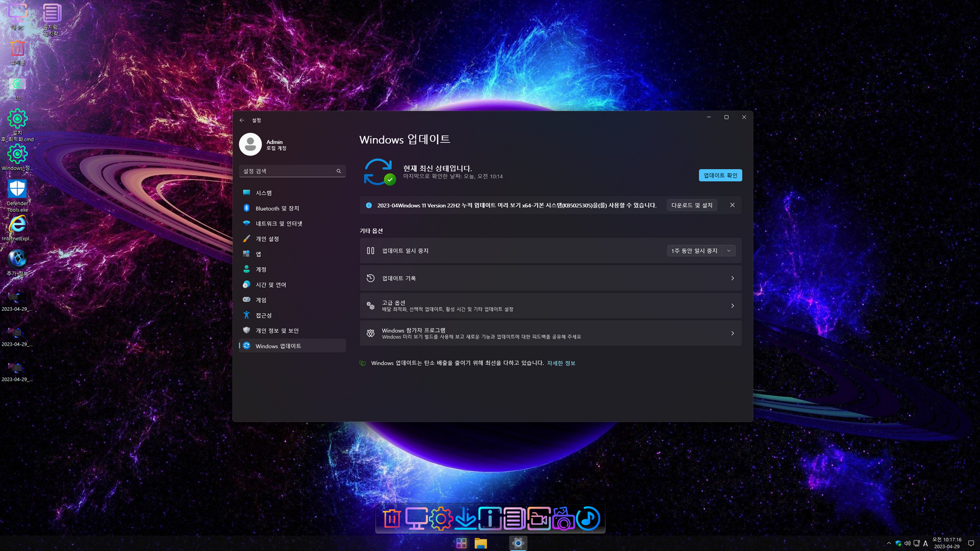Click the info 'i' dock icon
The height and width of the screenshot is (551, 980).
pyautogui.click(x=490, y=519)
